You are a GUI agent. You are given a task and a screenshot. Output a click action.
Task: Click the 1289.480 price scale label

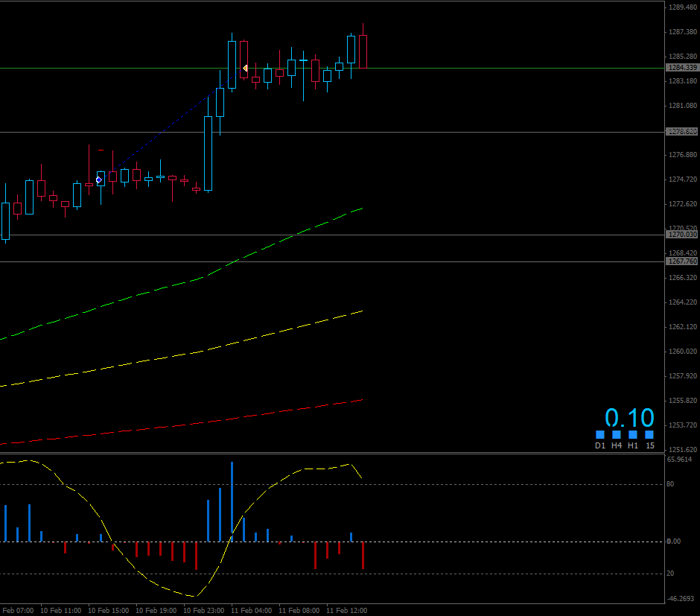(x=683, y=7)
